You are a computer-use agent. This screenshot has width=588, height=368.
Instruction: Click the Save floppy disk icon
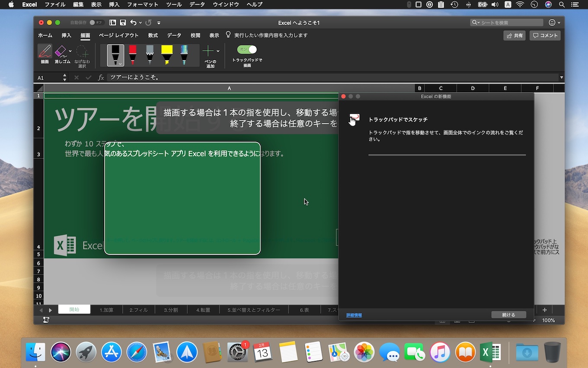[123, 23]
